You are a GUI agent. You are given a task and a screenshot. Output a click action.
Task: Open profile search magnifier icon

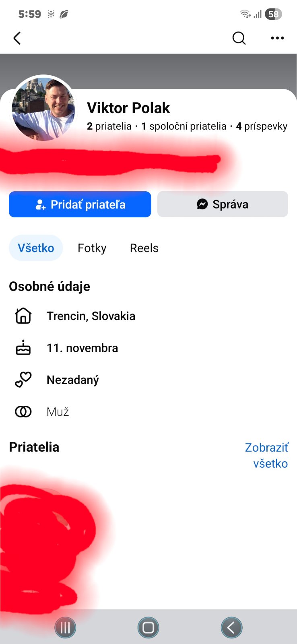tap(239, 38)
